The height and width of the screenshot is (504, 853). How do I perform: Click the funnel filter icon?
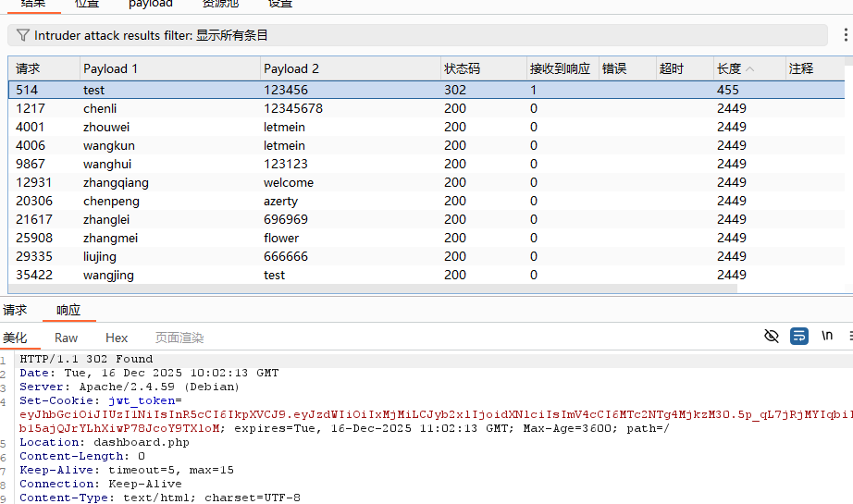[x=23, y=35]
